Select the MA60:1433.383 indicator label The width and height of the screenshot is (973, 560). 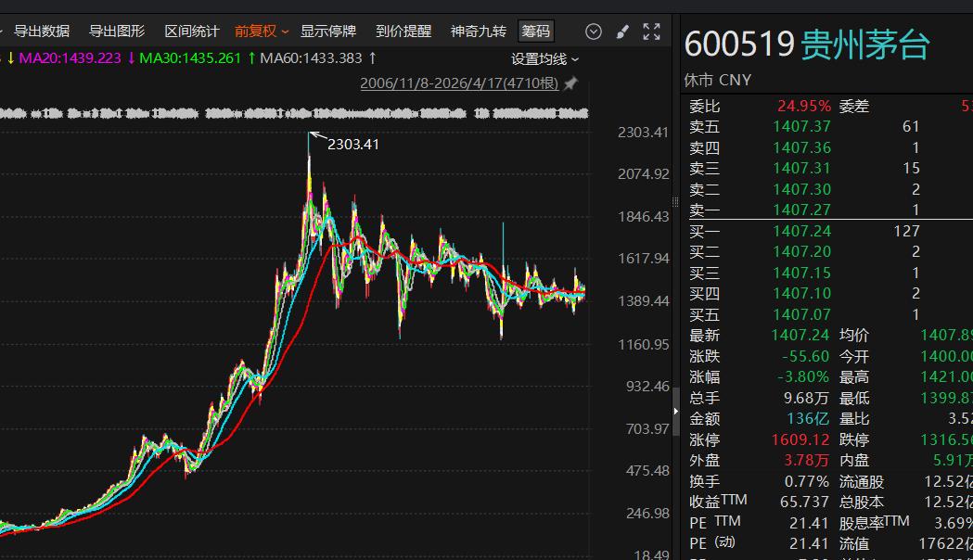coord(311,58)
